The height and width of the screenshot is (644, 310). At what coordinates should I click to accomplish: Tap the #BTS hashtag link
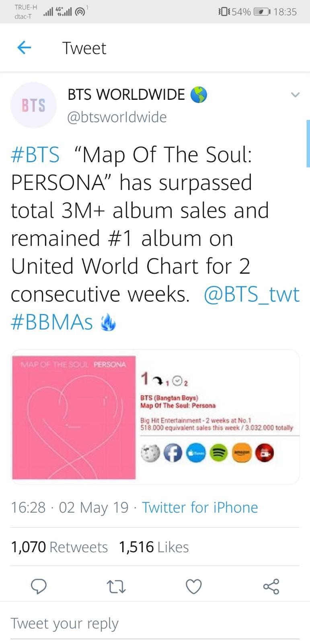click(35, 155)
